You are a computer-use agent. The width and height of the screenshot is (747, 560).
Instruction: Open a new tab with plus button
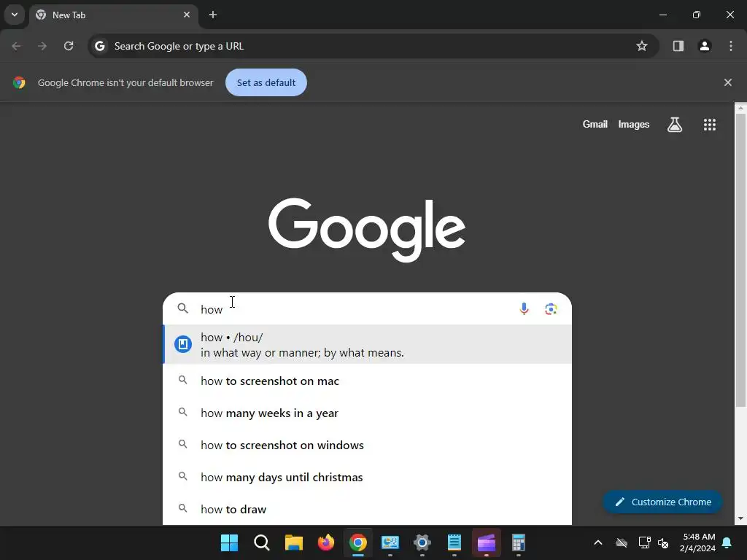[213, 15]
